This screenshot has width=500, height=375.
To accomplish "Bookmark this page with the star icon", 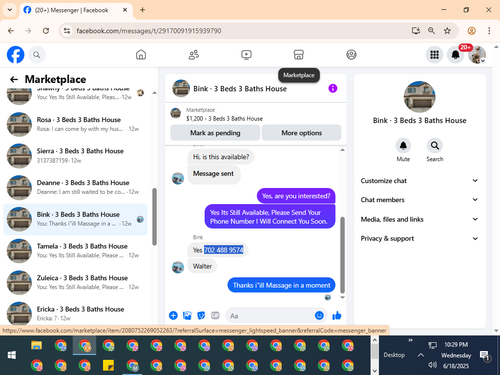I will tap(447, 31).
